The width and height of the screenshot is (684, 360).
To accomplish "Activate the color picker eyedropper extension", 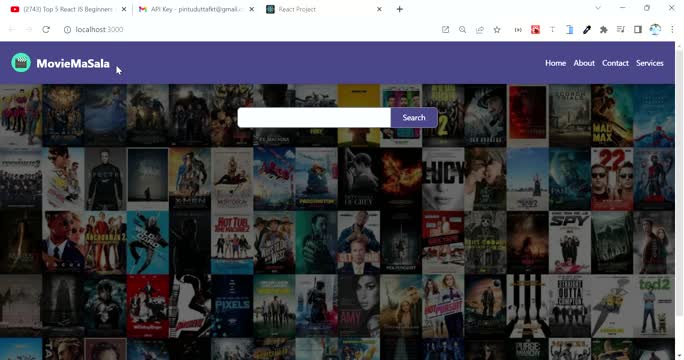I will pos(587,30).
